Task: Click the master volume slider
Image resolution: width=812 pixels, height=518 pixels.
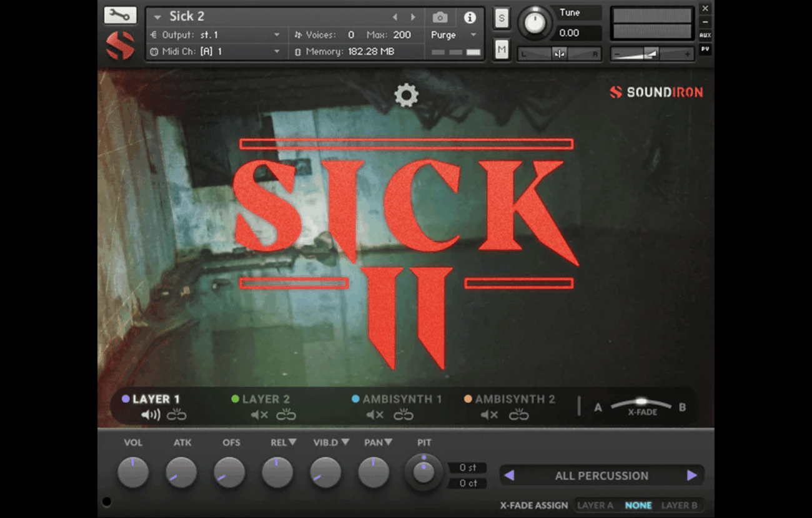Action: click(652, 54)
